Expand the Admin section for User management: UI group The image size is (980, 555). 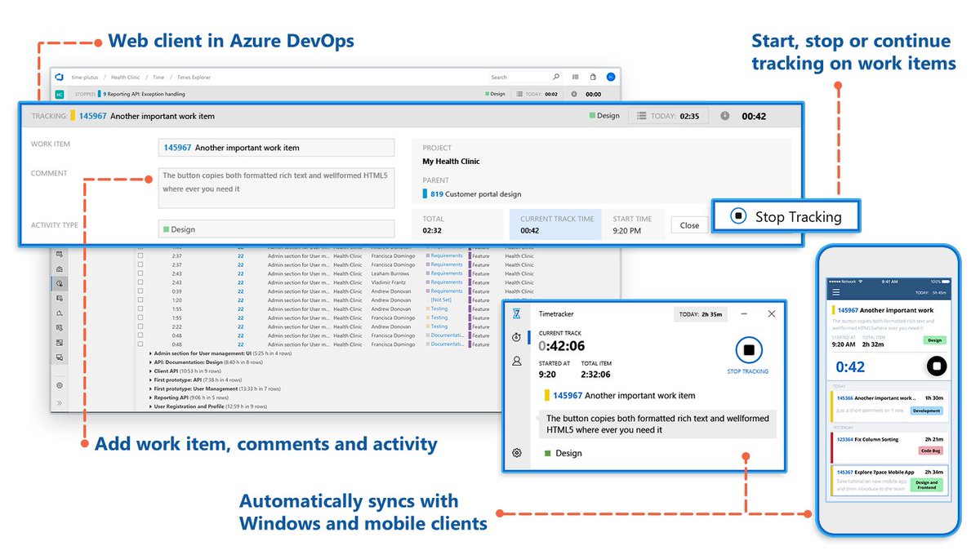pos(151,353)
